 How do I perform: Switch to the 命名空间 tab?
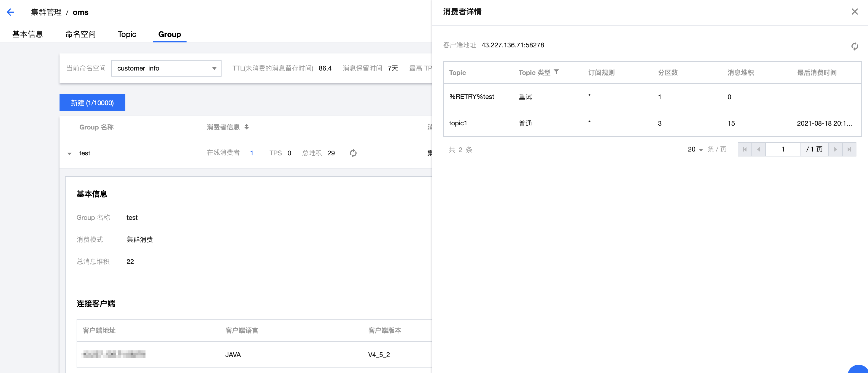point(80,34)
